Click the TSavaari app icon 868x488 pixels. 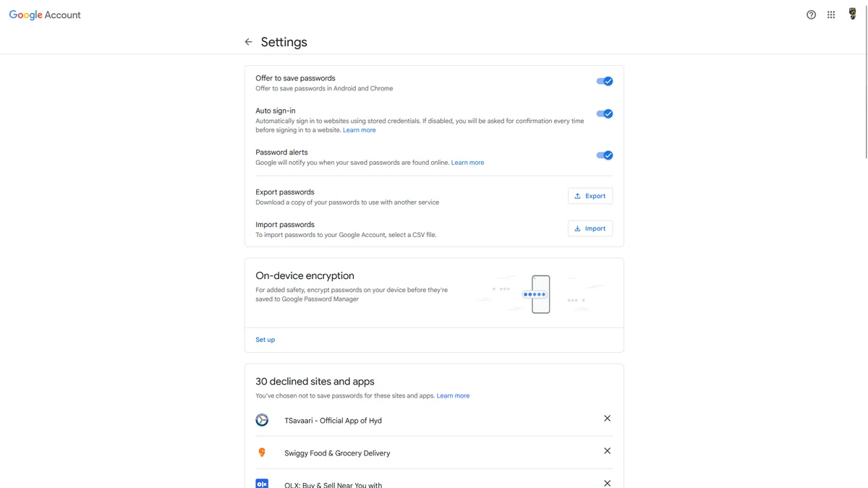click(262, 420)
